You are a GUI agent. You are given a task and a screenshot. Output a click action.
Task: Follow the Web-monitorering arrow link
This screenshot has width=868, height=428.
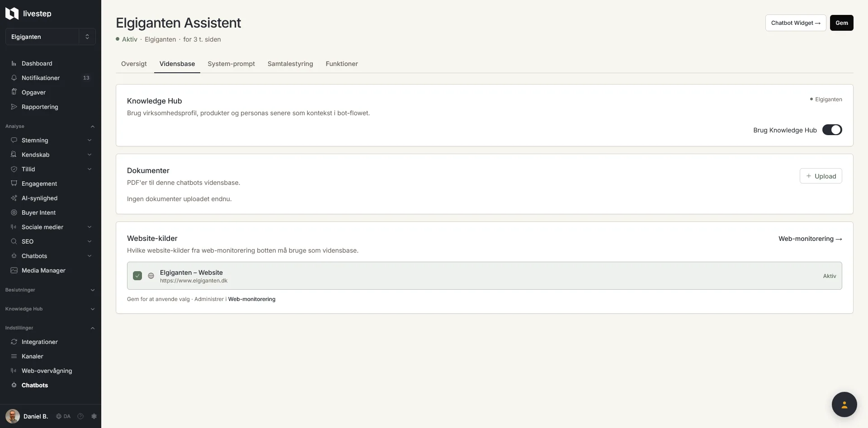click(810, 239)
